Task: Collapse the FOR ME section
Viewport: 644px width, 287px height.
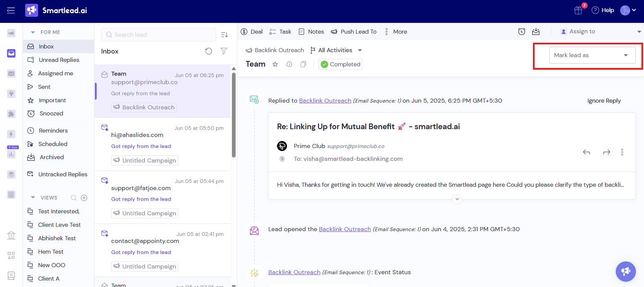Action: click(x=33, y=32)
